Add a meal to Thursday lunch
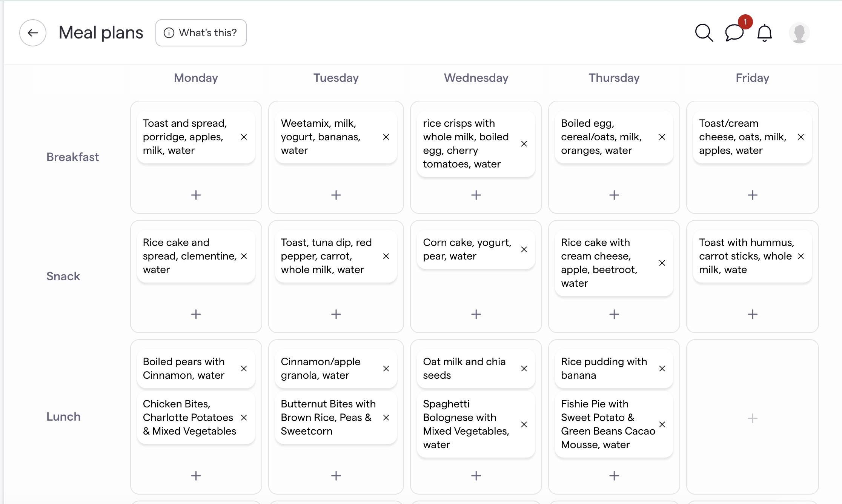Viewport: 842px width, 504px height. tap(614, 476)
